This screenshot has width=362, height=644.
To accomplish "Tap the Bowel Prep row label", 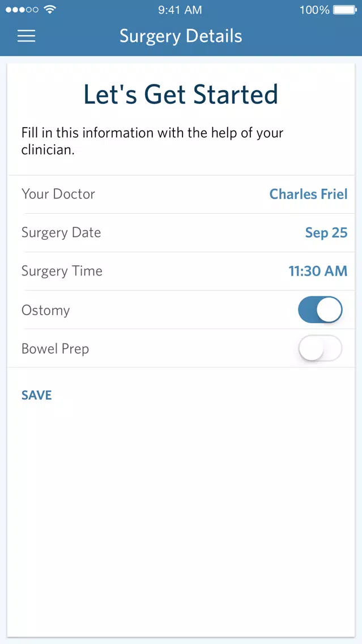I will (x=55, y=349).
